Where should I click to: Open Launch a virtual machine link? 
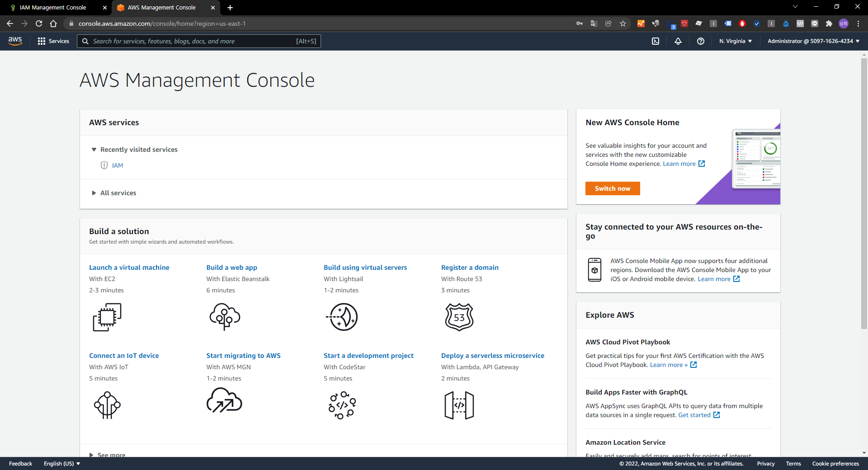(129, 268)
